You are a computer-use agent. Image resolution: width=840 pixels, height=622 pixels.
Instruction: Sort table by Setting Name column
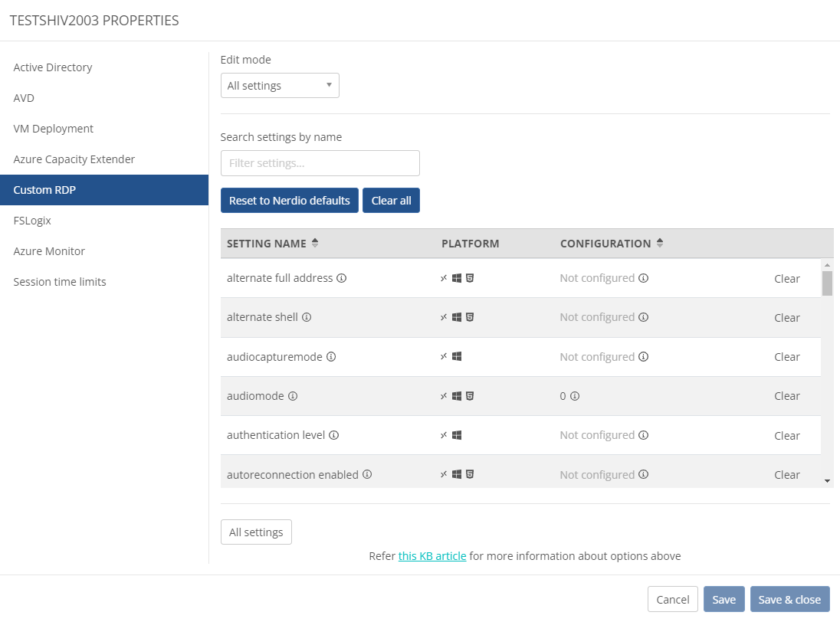(x=315, y=244)
